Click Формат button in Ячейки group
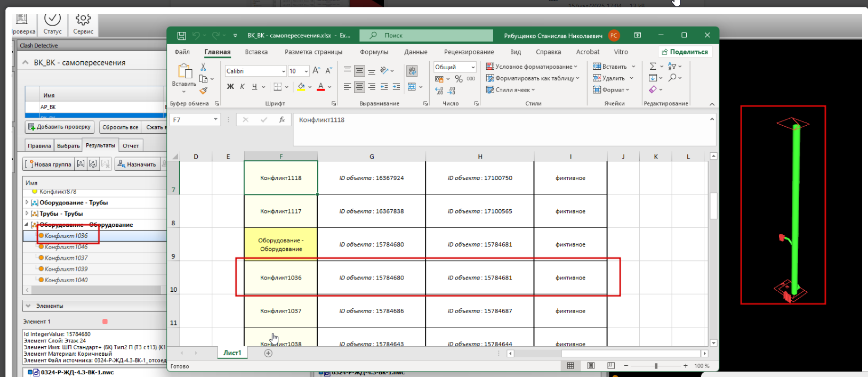Screen dimensions: 868x377 [611, 90]
